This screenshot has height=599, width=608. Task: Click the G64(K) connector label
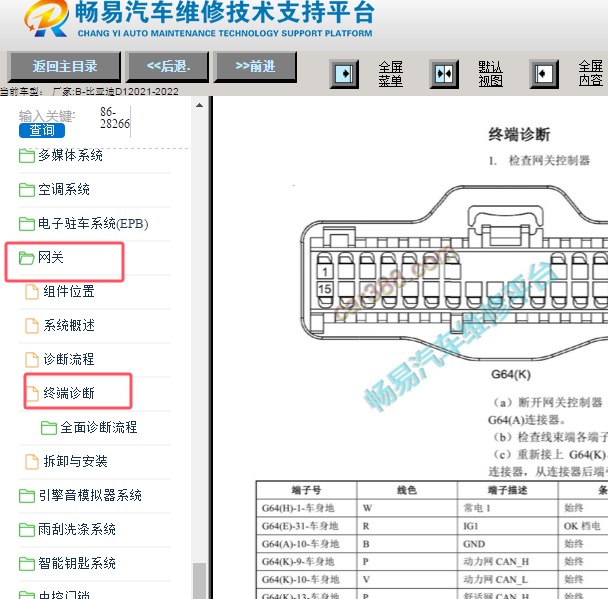pos(511,374)
